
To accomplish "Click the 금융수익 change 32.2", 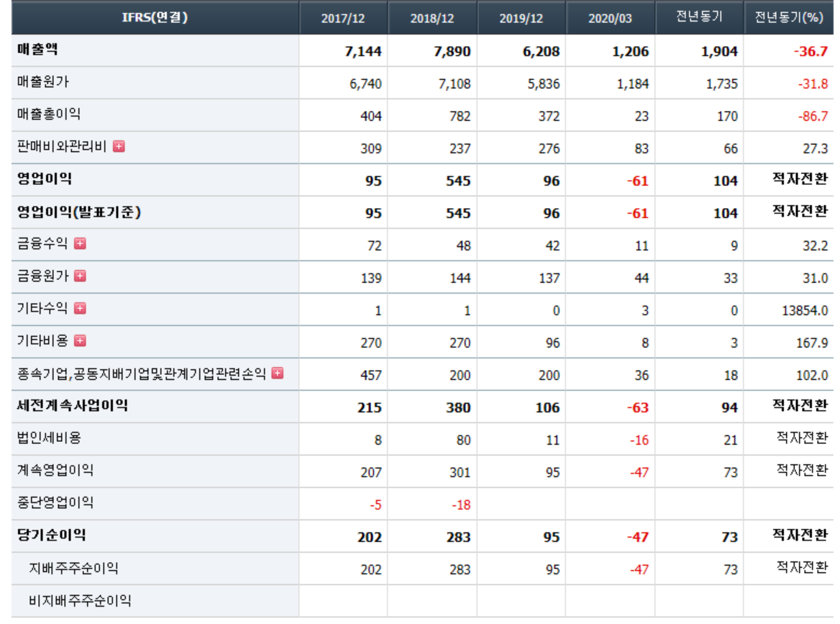I will 816,246.
